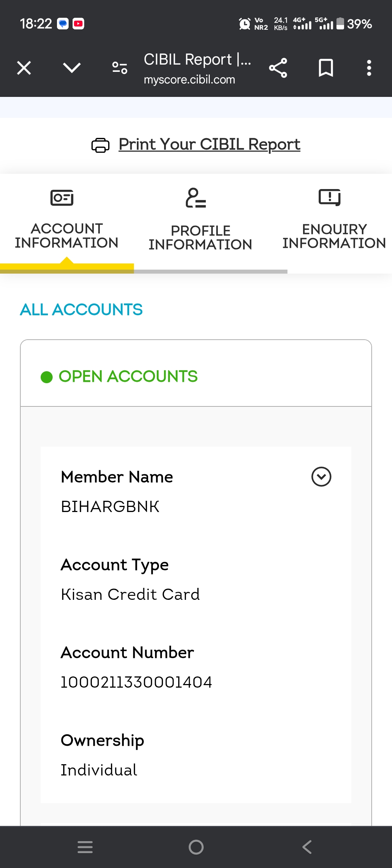Screen dimensions: 392x868
Task: Bookmark this CIBIL Report page
Action: coord(326,68)
